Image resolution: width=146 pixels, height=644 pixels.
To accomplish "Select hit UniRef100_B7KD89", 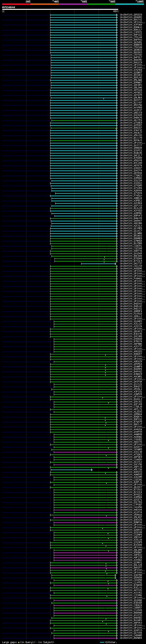I will coord(131,158).
